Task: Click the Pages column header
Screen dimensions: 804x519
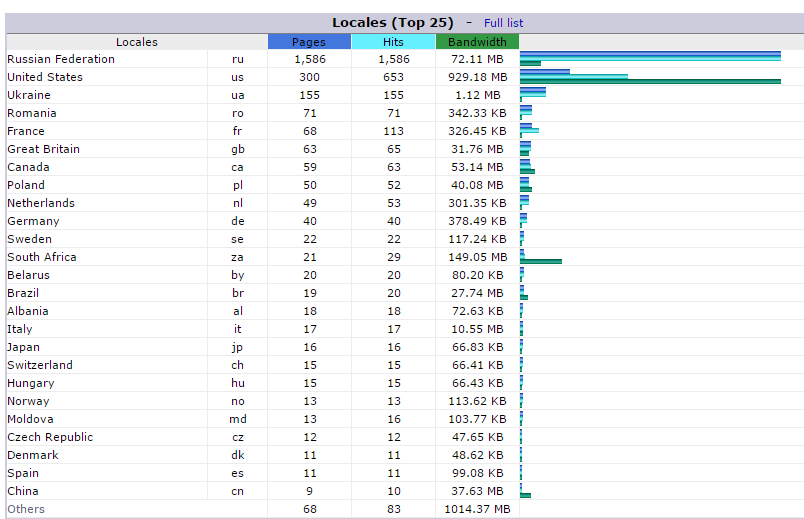Action: (x=309, y=42)
